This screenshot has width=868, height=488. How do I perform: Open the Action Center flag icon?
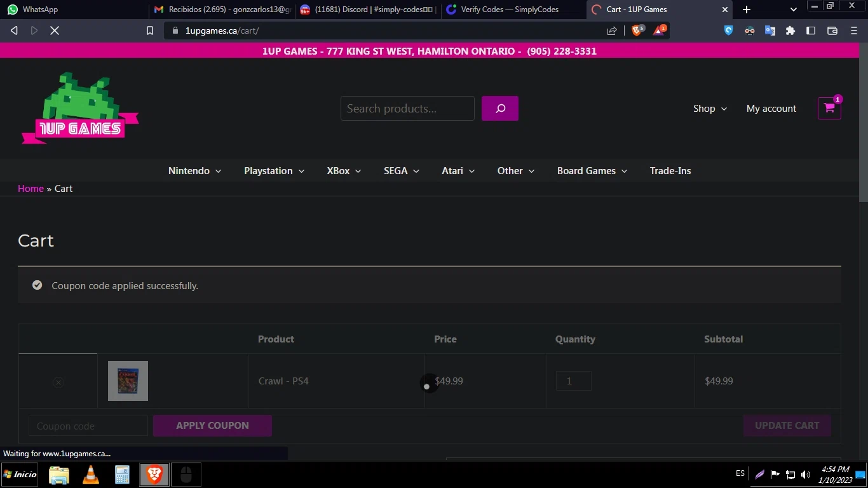click(775, 475)
